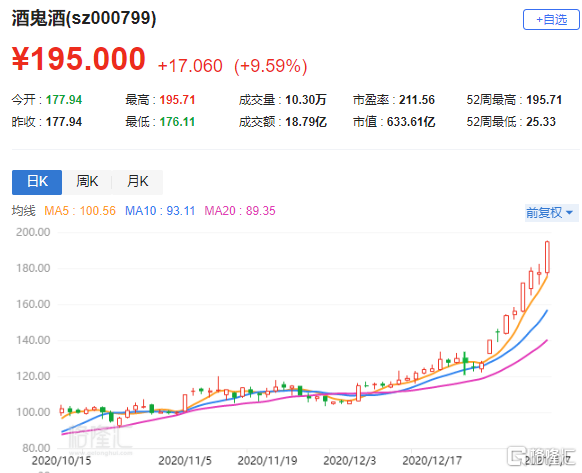Select the current price ¥195.000
582x473 pixels.
coord(78,59)
